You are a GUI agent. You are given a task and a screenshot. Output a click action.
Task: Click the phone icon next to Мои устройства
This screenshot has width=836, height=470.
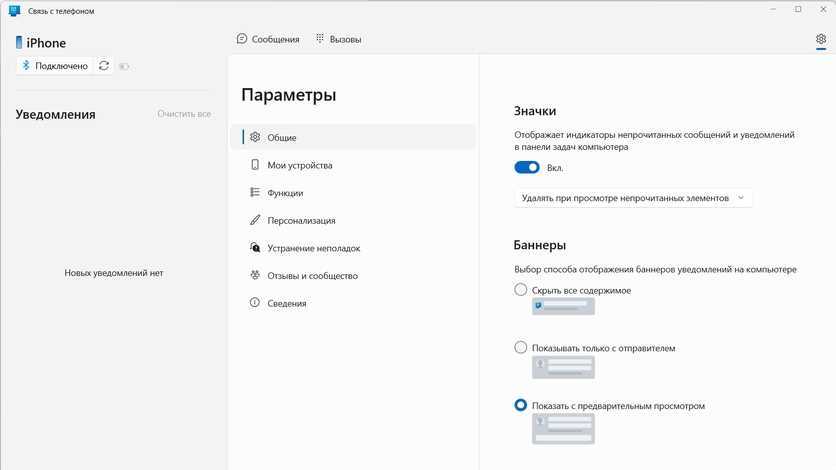[x=255, y=165]
